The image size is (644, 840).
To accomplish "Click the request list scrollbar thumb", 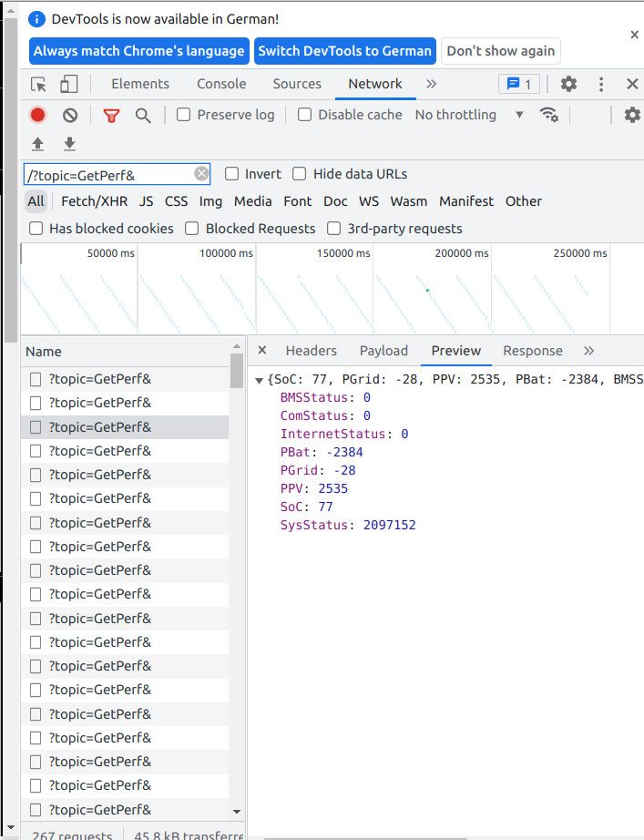I will (237, 371).
